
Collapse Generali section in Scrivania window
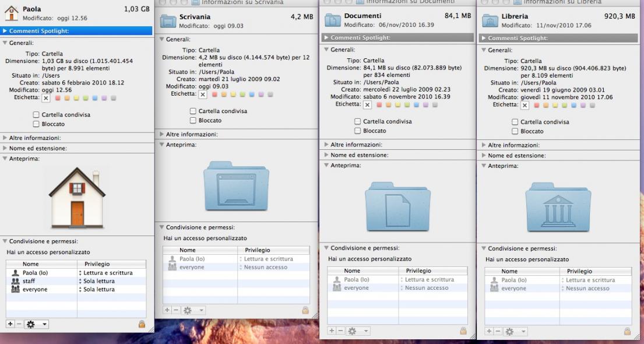pos(162,40)
